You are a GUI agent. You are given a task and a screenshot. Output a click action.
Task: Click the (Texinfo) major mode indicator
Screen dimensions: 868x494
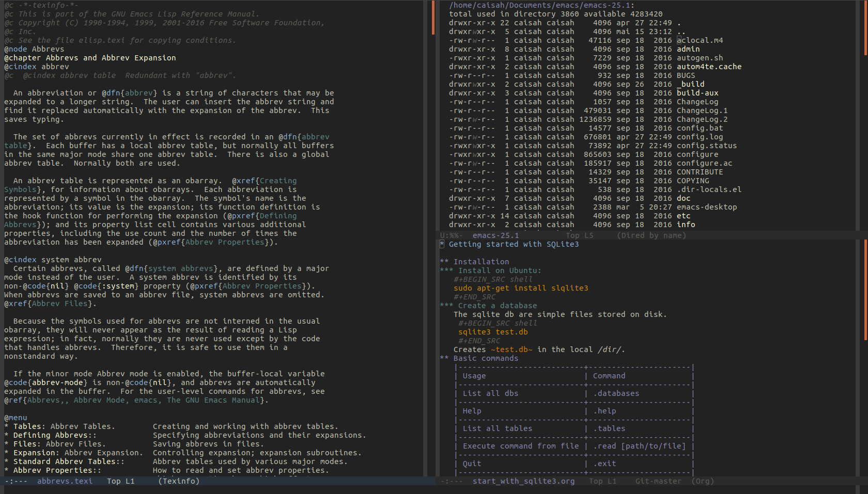click(179, 481)
